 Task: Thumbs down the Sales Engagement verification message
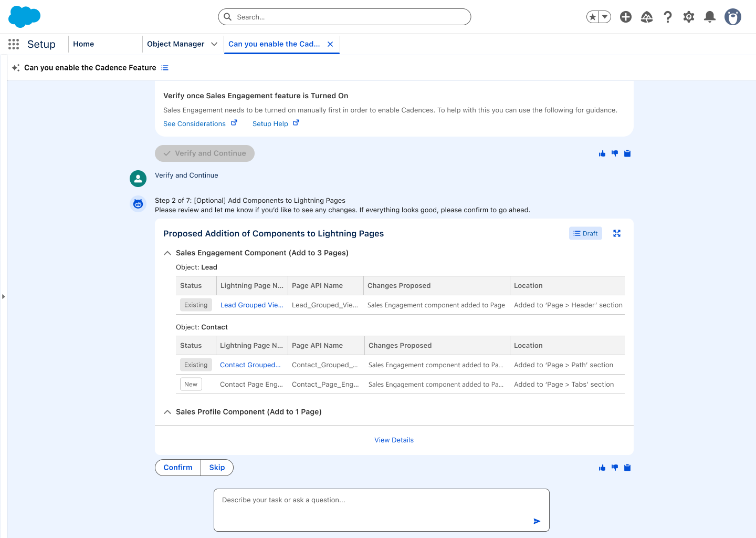click(615, 153)
